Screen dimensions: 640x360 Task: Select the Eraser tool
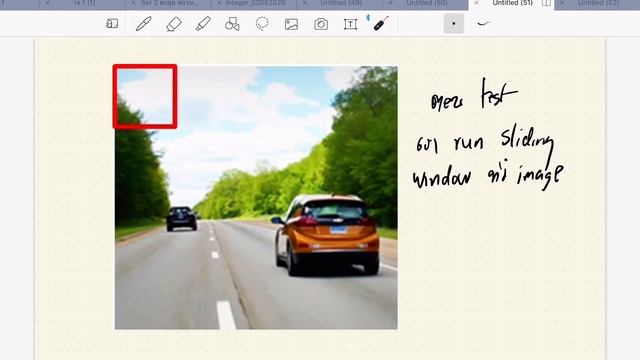pyautogui.click(x=174, y=24)
